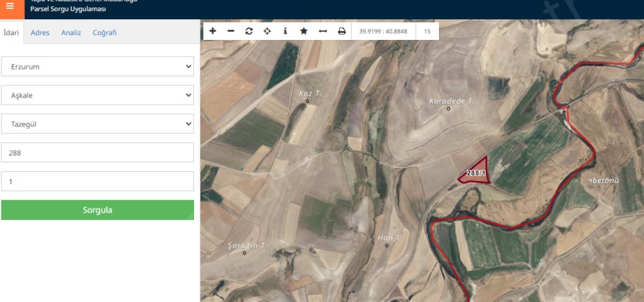The image size is (644, 302).
Task: Open the Aşkale district dropdown
Action: pyautogui.click(x=97, y=96)
